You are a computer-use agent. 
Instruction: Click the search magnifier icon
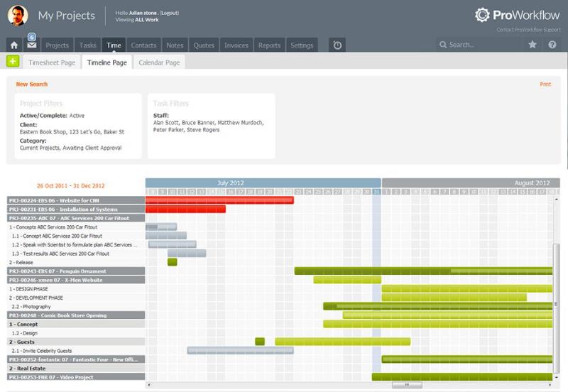[442, 45]
